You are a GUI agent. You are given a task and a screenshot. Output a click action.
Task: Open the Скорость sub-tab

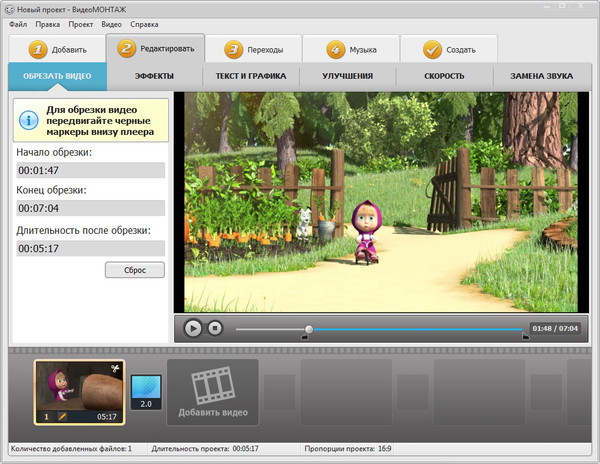coord(444,76)
